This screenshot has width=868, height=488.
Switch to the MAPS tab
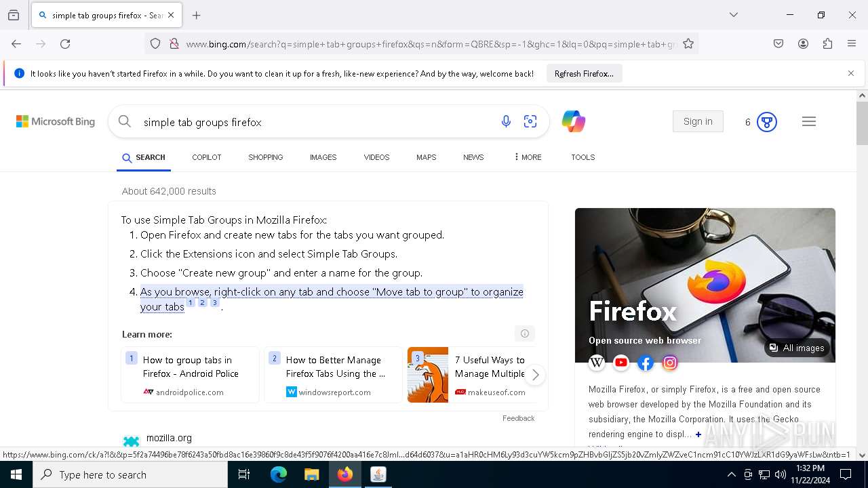click(427, 157)
